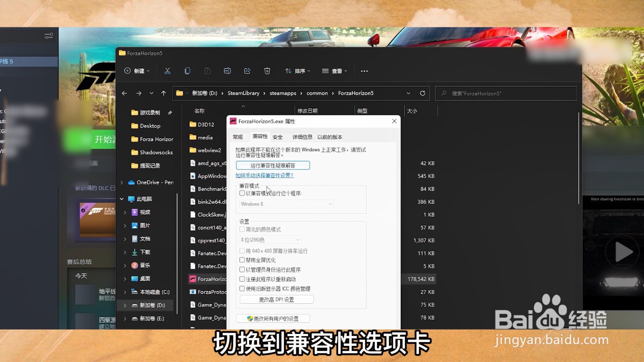Switch to the 常规 tab
The image size is (644, 362).
pyautogui.click(x=238, y=137)
